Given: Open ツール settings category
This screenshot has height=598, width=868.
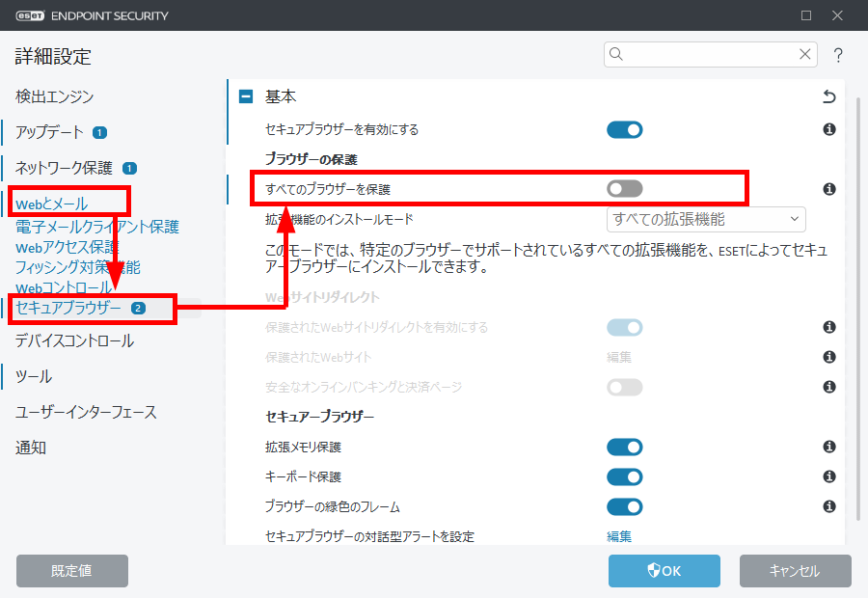Looking at the screenshot, I should pos(33,376).
